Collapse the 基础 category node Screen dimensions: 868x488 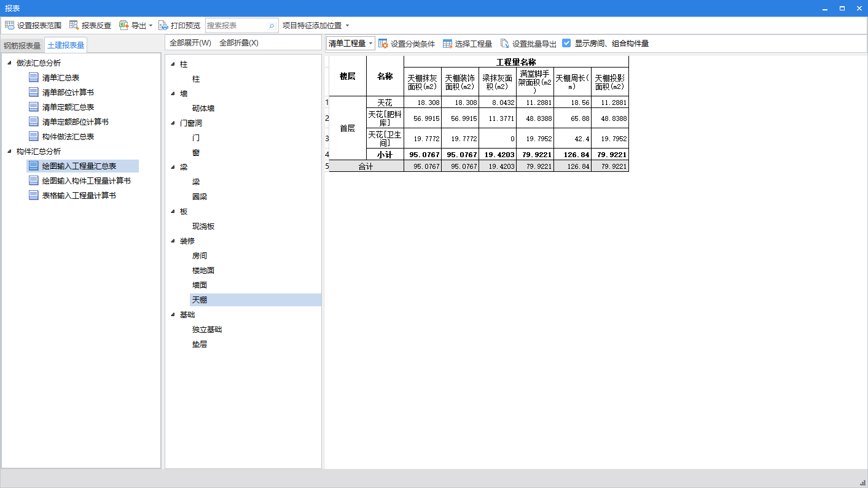(x=173, y=314)
